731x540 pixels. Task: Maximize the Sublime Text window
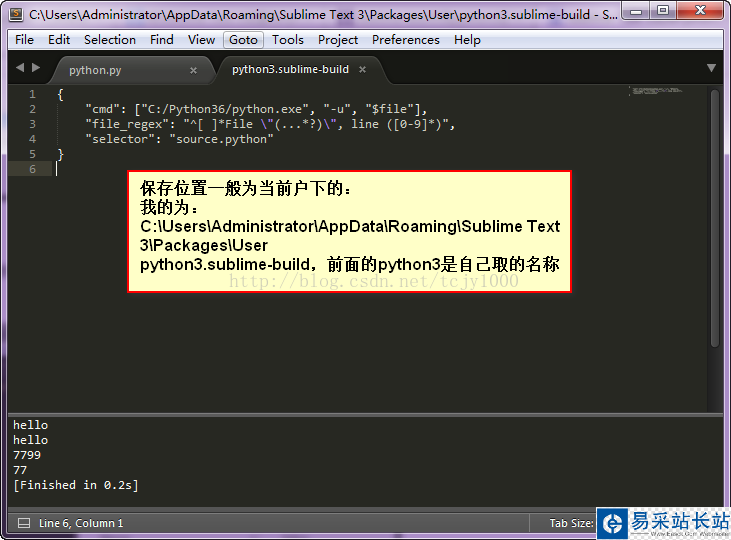point(662,11)
